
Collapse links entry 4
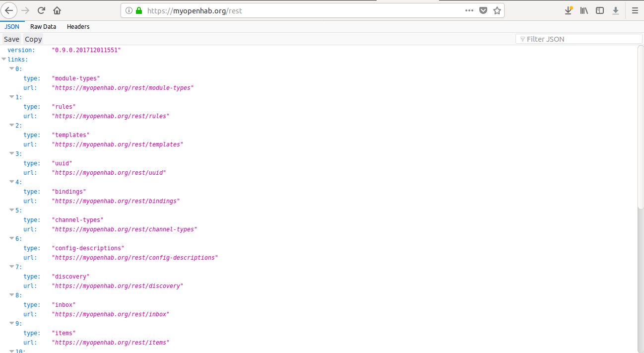click(12, 182)
